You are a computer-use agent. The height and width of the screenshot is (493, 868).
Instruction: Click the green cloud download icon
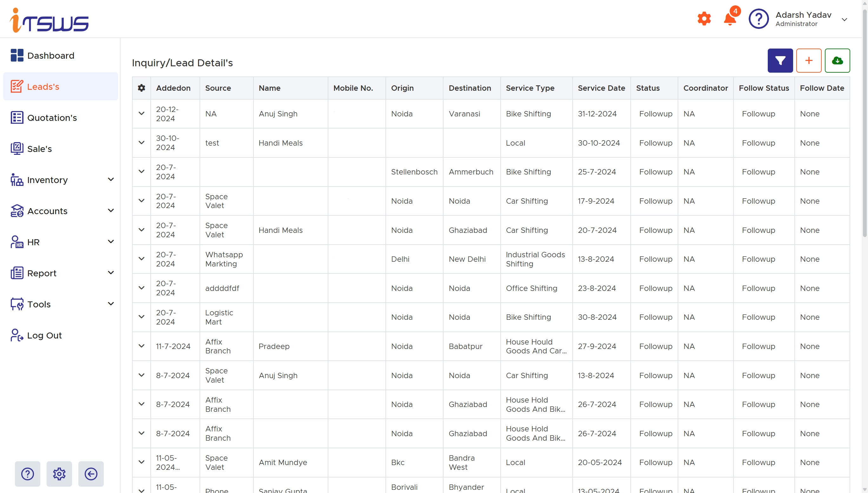tap(837, 61)
